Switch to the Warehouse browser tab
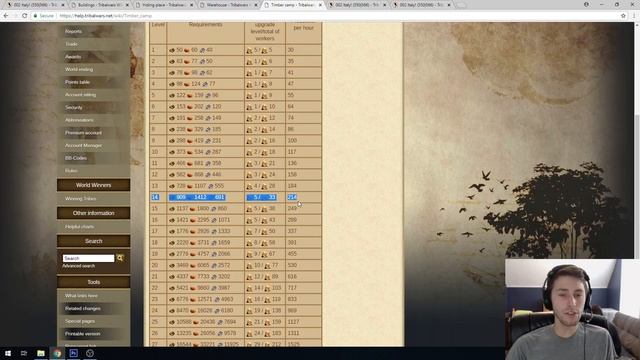This screenshot has height=360, width=640. [229, 5]
